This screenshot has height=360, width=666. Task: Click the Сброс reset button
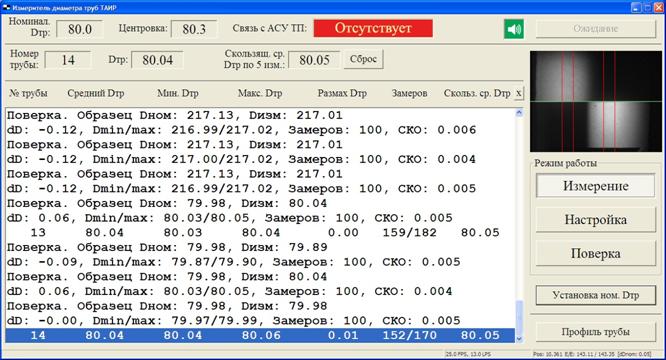click(363, 59)
